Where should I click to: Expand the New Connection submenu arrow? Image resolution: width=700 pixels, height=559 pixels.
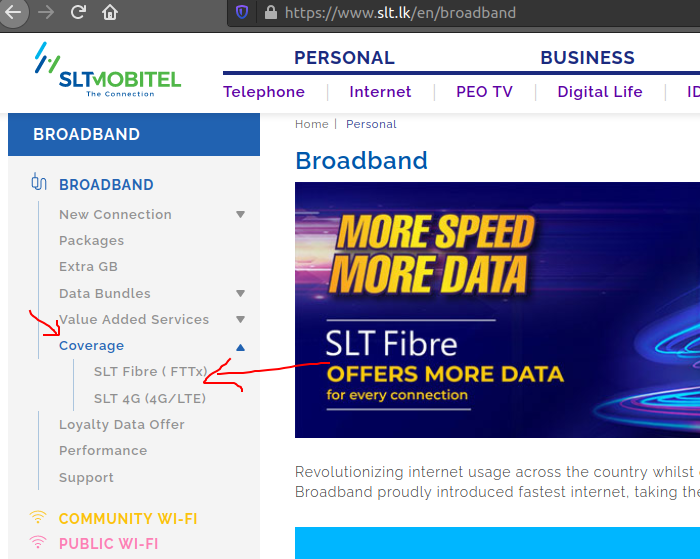click(241, 215)
